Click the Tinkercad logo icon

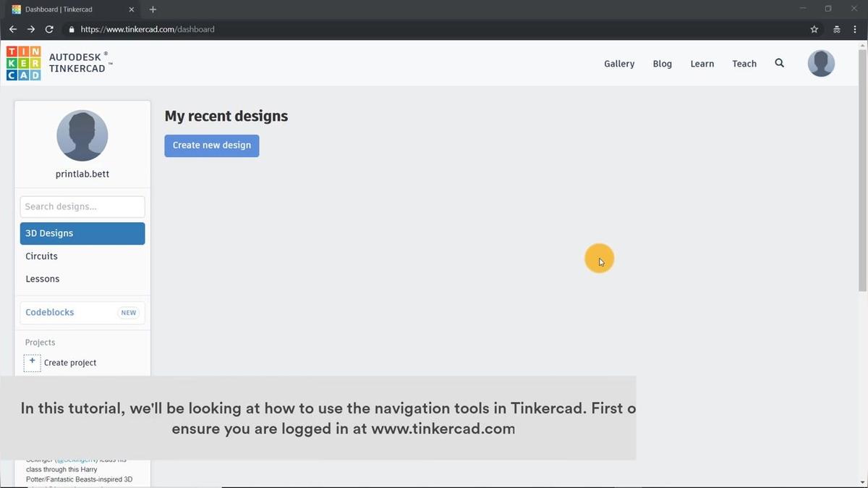pyautogui.click(x=23, y=64)
